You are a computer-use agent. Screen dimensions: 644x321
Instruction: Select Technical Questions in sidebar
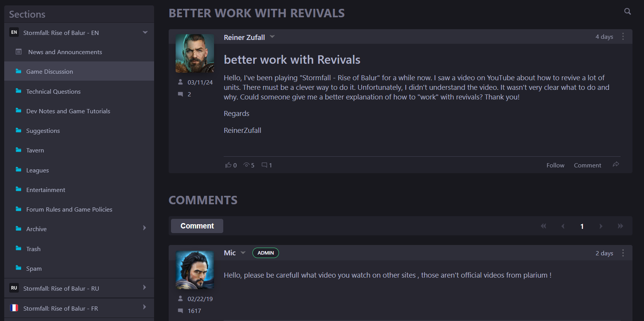point(53,91)
